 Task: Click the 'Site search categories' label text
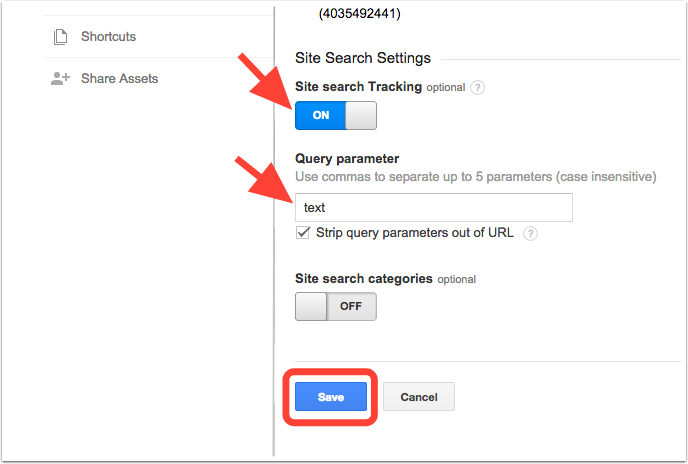click(364, 278)
